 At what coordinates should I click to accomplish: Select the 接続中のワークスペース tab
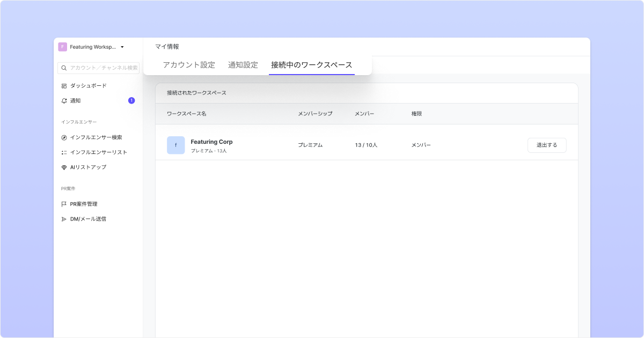pyautogui.click(x=311, y=65)
